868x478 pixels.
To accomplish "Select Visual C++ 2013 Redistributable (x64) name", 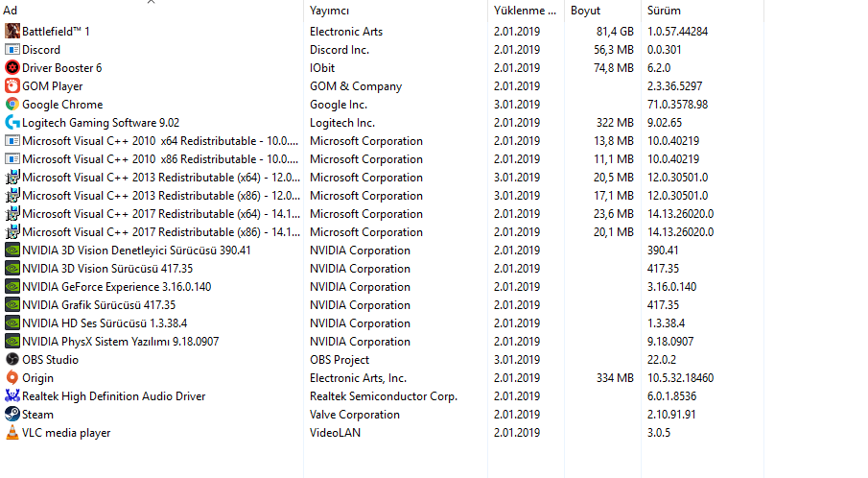I will (x=161, y=178).
